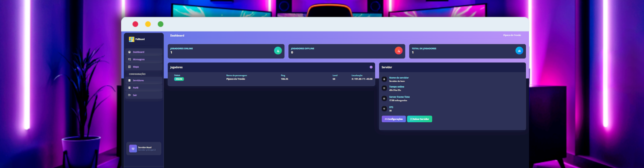Open the Perfil page
Image resolution: width=644 pixels, height=168 pixels.
click(x=144, y=88)
